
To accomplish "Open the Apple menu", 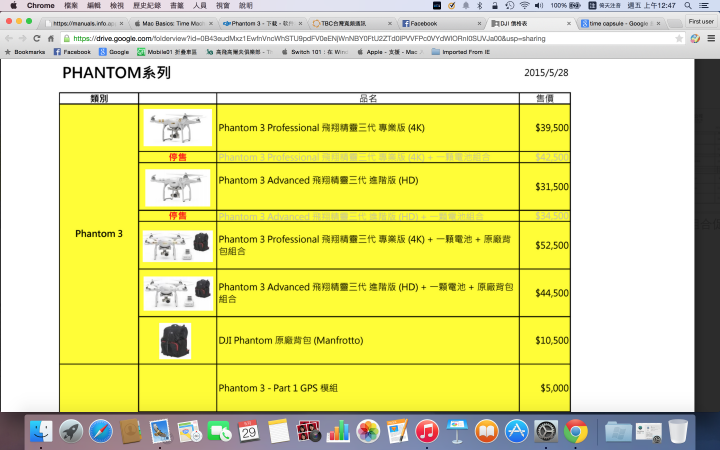I will point(13,6).
